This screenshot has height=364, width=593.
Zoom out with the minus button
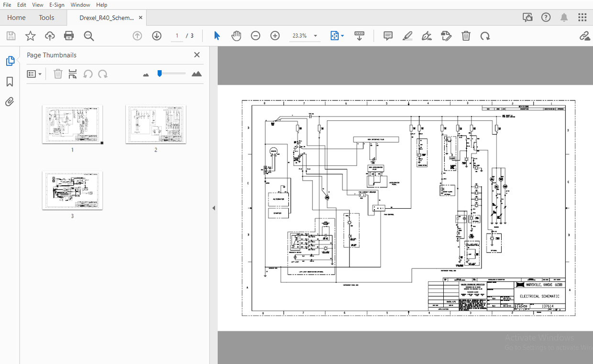point(255,35)
